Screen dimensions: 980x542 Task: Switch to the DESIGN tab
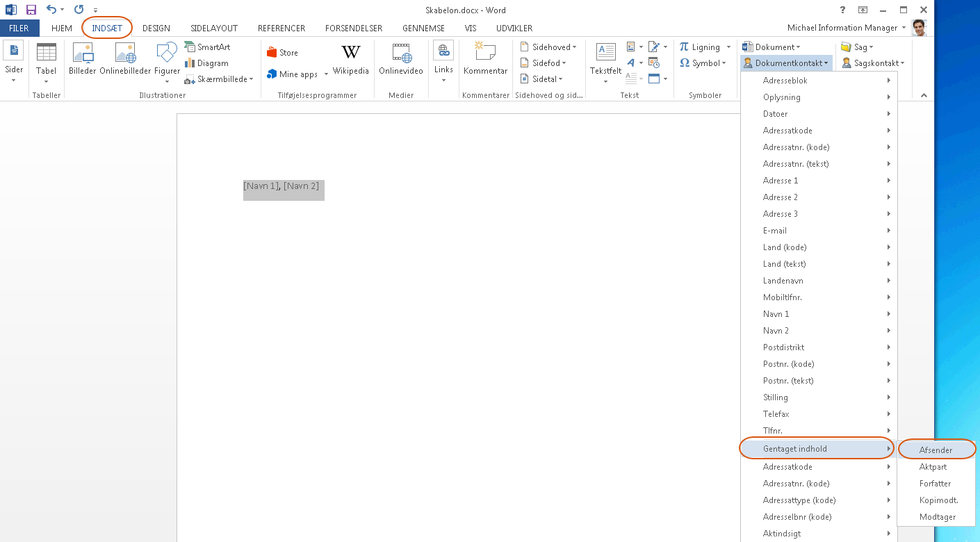[156, 28]
